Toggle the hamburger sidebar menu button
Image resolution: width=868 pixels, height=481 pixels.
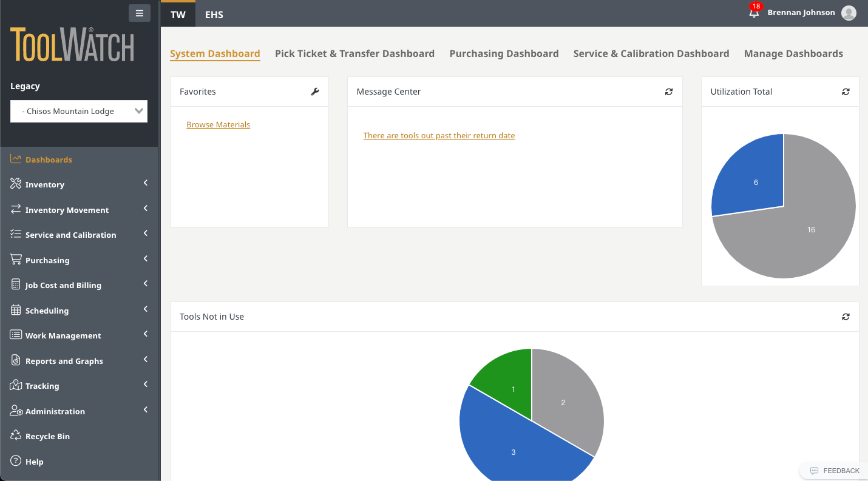point(139,13)
